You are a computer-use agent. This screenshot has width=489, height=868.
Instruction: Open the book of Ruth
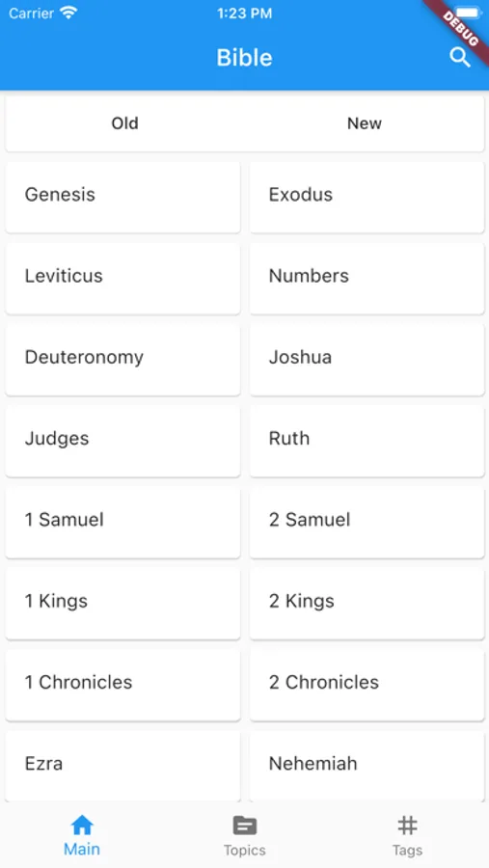367,441
